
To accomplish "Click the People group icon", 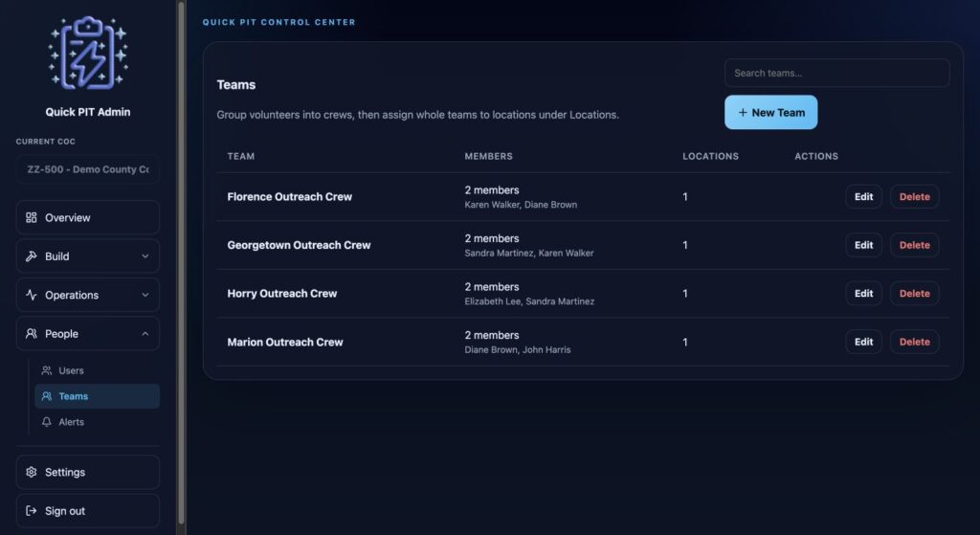I will (x=32, y=334).
